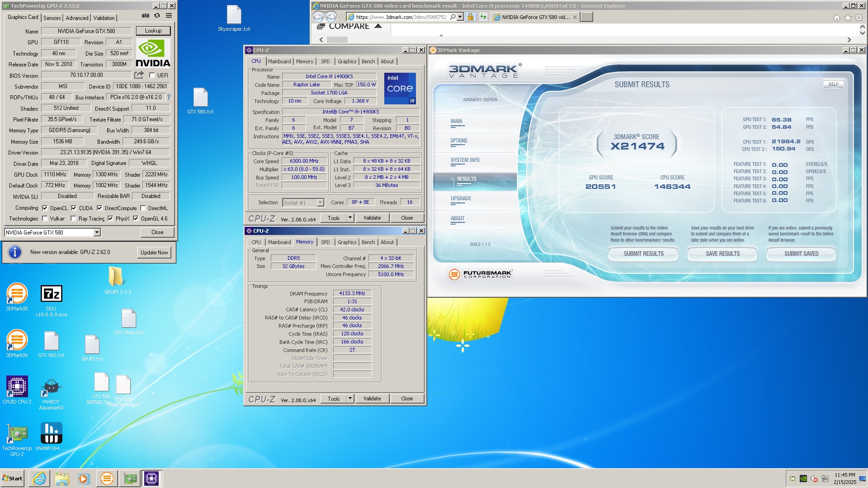The width and height of the screenshot is (868, 488).
Task: Collapse the COMPARE section arrow
Action: (378, 26)
